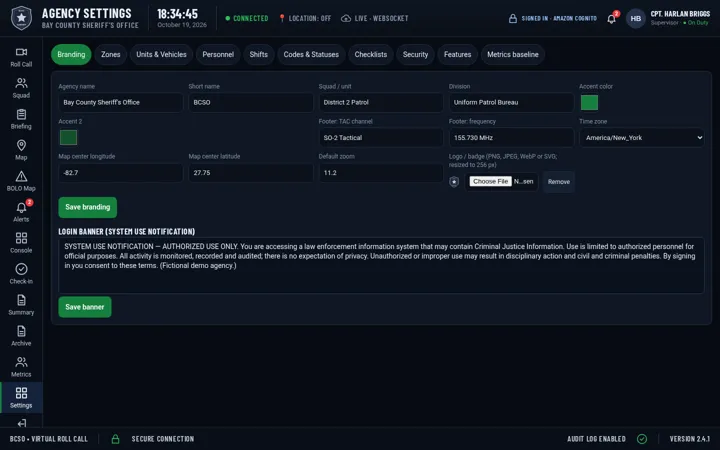Open the Metrics sidebar icon
The height and width of the screenshot is (450, 720).
click(x=21, y=367)
